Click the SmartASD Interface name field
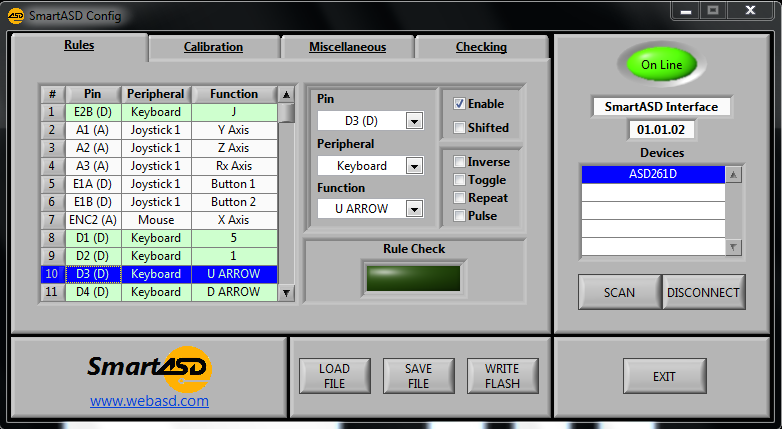This screenshot has height=429, width=782. pyautogui.click(x=661, y=107)
